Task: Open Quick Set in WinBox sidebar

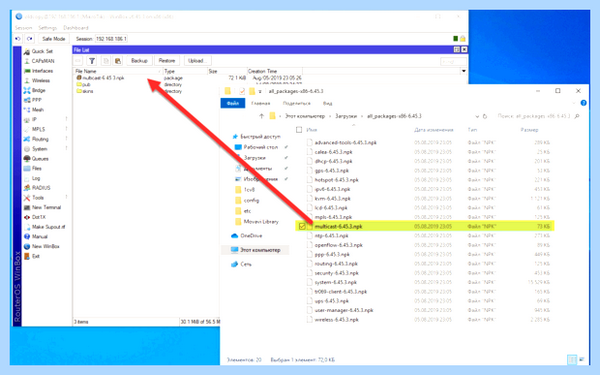Action: click(x=38, y=51)
